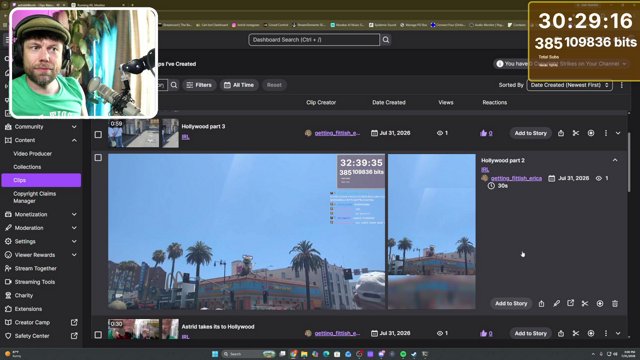Screen dimensions: 640x360
Task: Open the three-dot menu in Astrid takes its row
Action: click(606, 333)
